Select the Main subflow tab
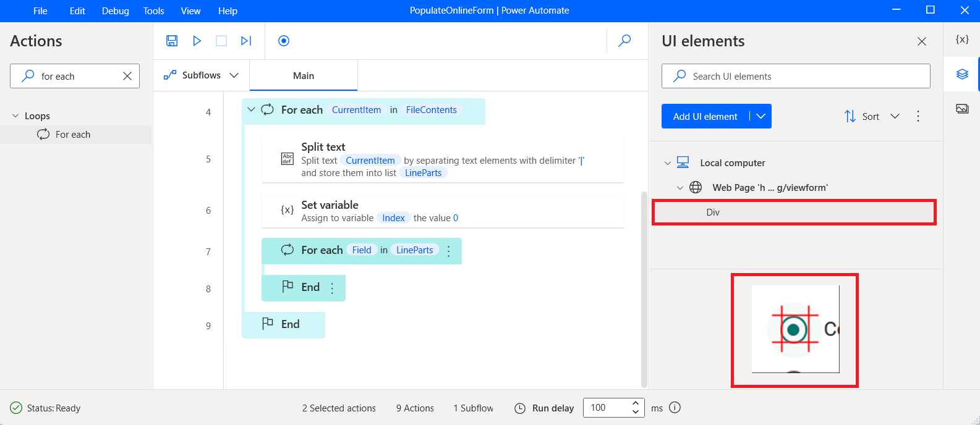This screenshot has height=425, width=980. 304,75
